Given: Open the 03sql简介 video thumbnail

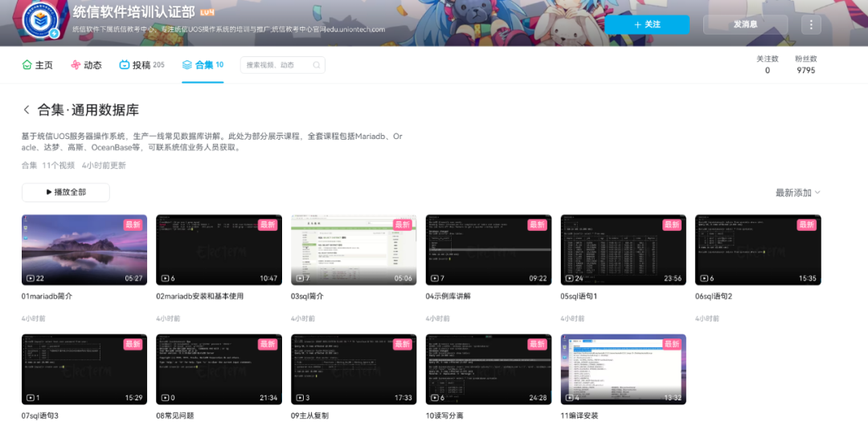Looking at the screenshot, I should click(354, 250).
